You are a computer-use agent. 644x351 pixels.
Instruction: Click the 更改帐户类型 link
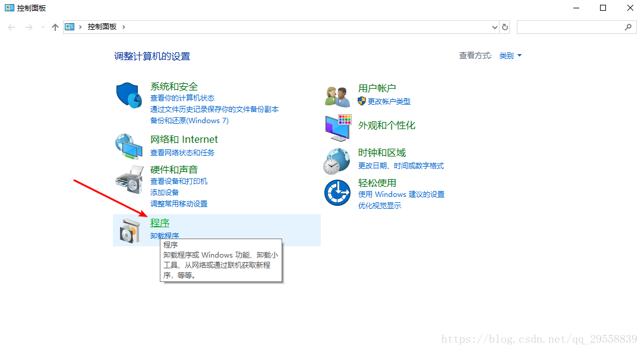pos(389,101)
